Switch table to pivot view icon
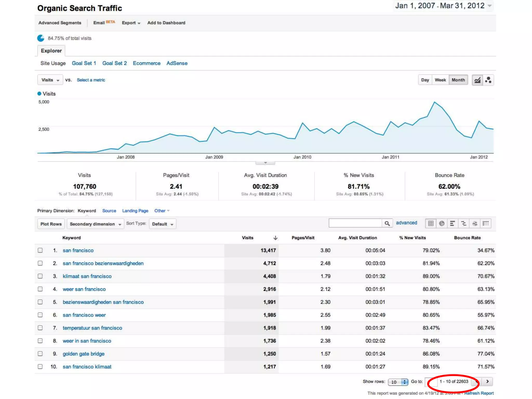Screen dimensions: 532x399 [x=486, y=223]
